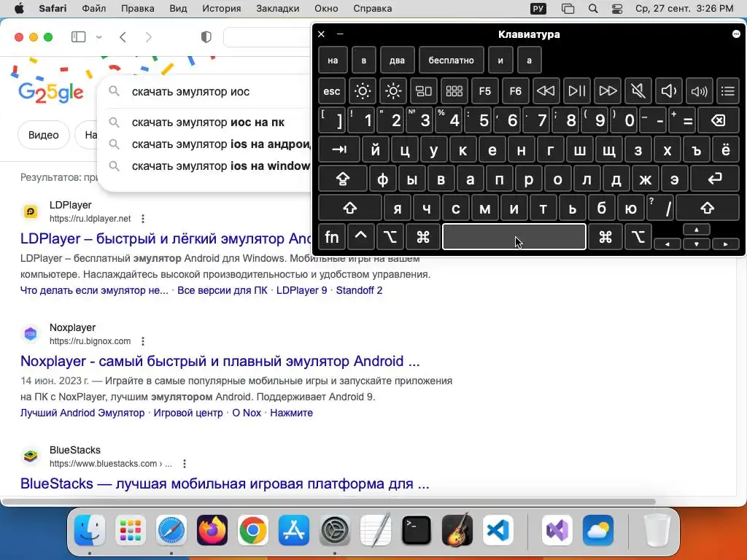The image size is (747, 560).
Task: Click the F5 key
Action: click(484, 91)
